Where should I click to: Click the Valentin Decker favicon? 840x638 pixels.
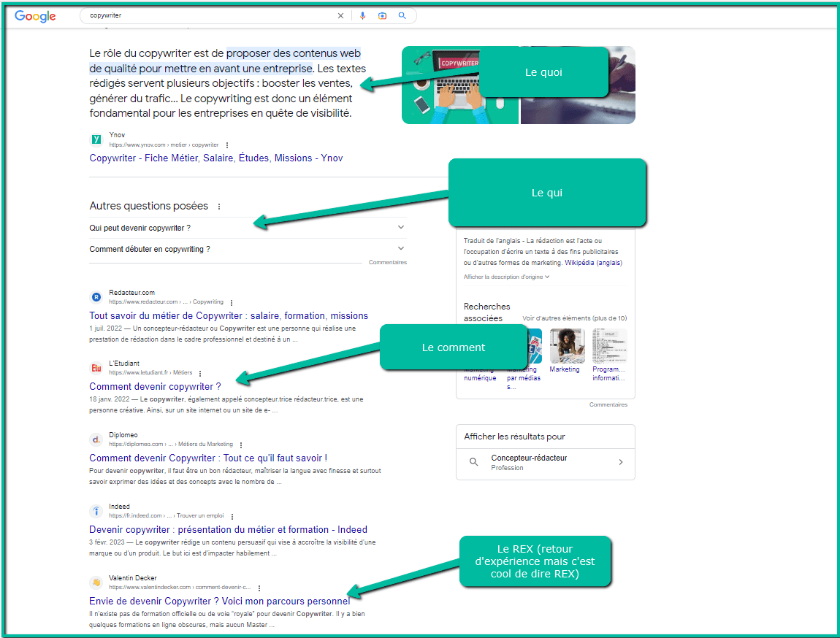click(96, 582)
